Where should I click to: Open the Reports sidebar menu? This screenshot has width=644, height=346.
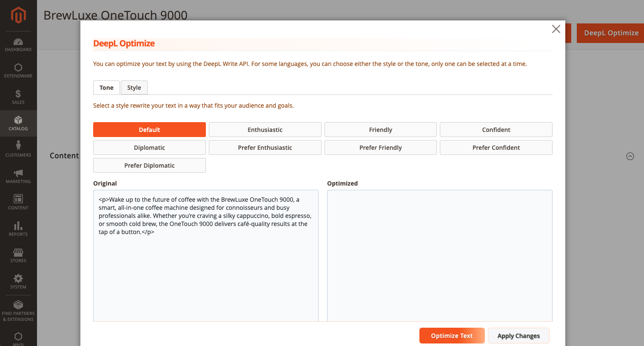coord(18,229)
